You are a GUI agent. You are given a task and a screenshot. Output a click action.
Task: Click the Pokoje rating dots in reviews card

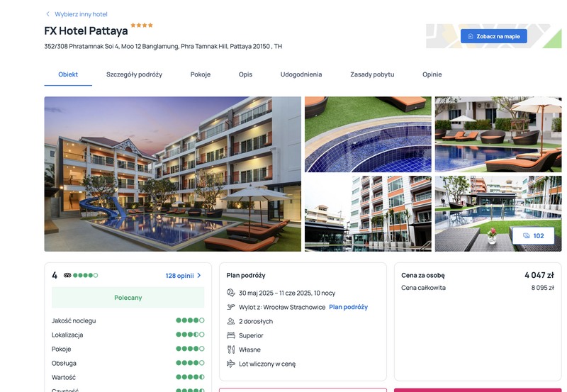[x=190, y=349]
